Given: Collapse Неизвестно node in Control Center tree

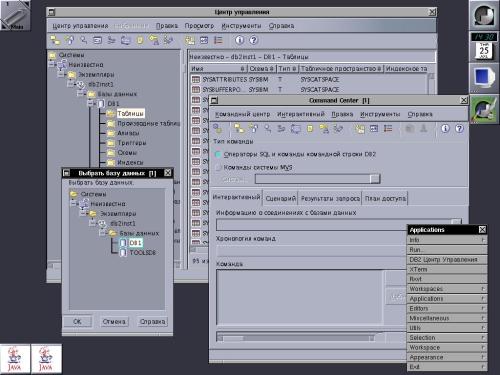Looking at the screenshot, I should (x=52, y=65).
